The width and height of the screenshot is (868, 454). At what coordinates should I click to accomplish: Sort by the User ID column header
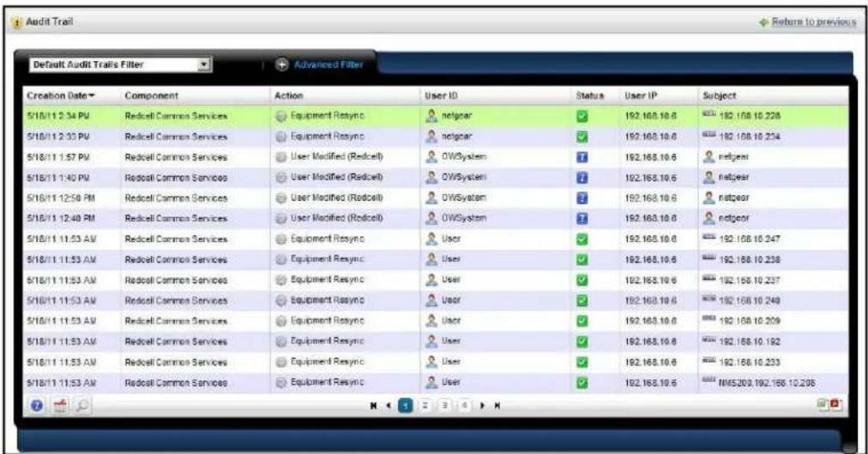click(x=441, y=96)
